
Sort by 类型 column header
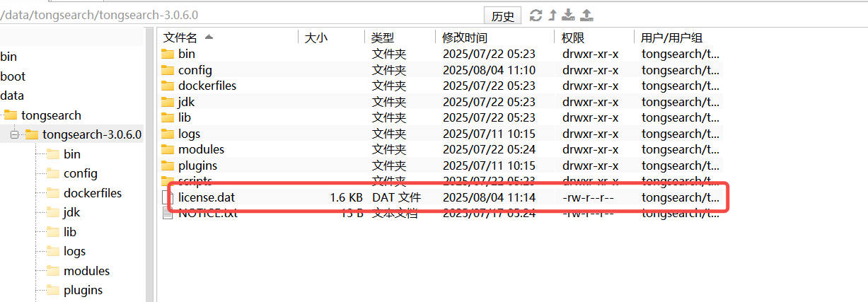383,37
